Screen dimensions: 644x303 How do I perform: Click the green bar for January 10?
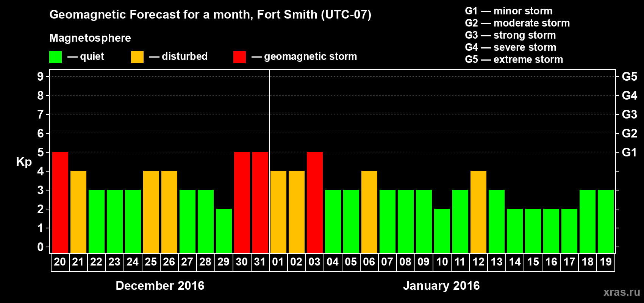click(x=442, y=231)
